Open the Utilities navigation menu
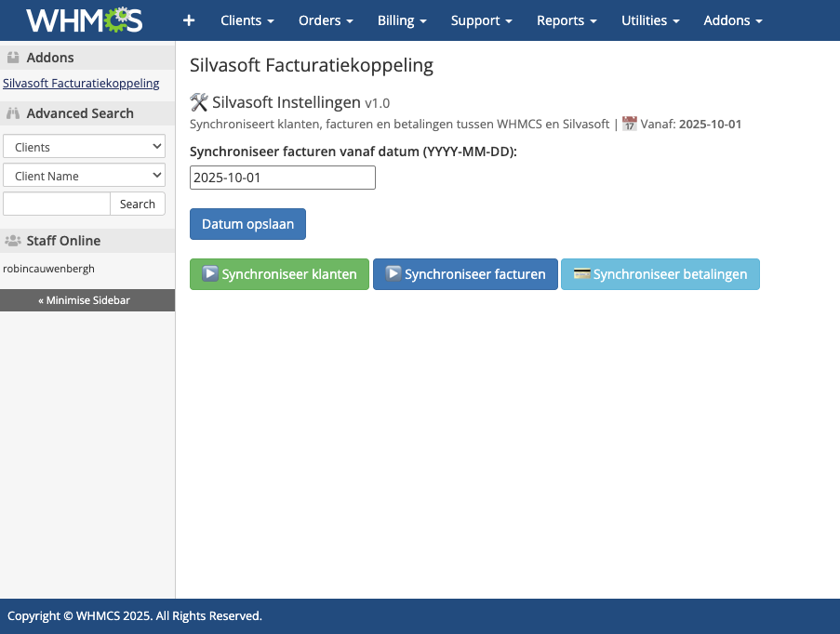This screenshot has height=634, width=840. [x=649, y=20]
